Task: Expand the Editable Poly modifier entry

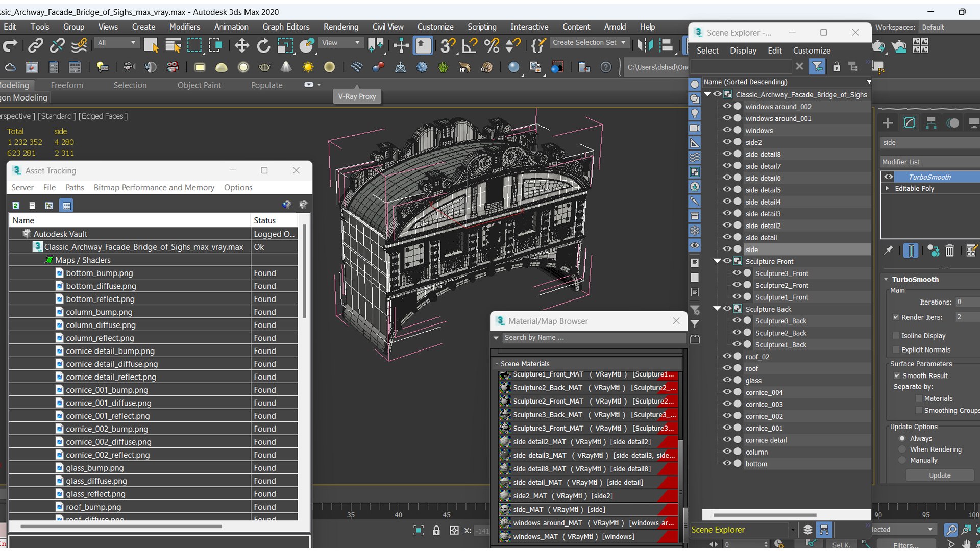Action: tap(888, 188)
